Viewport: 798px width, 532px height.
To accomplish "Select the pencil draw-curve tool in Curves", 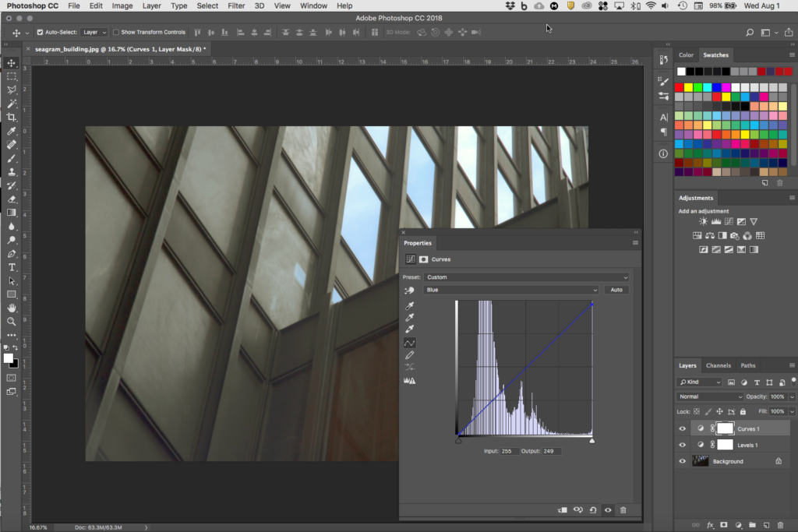I will pos(410,355).
